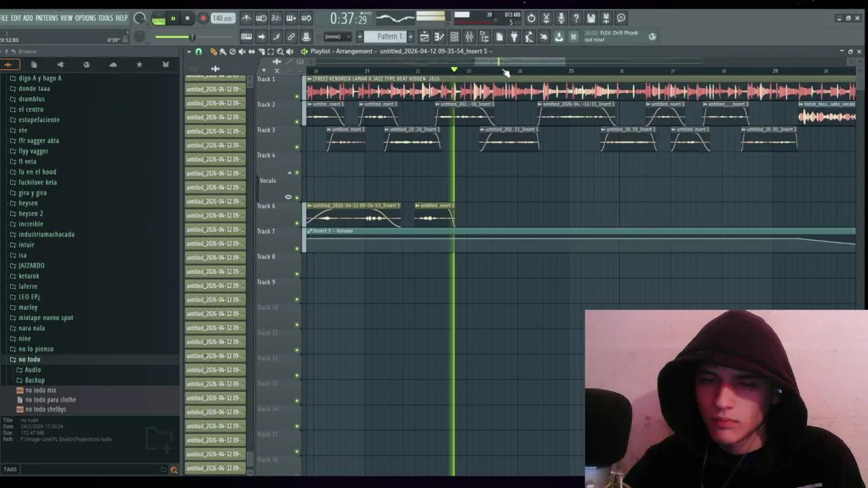Open the PATTERNS menu

47,18
